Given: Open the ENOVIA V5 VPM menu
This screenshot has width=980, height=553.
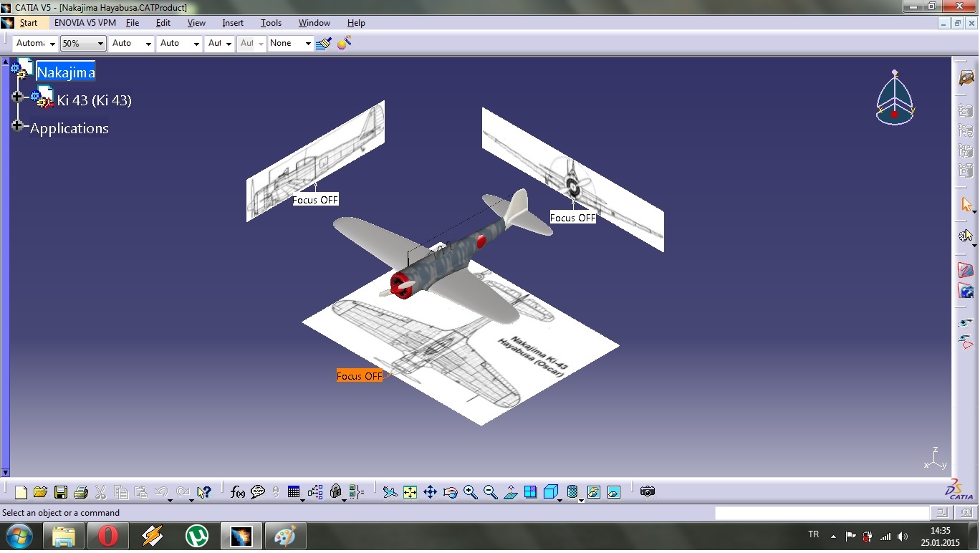Looking at the screenshot, I should [x=85, y=23].
